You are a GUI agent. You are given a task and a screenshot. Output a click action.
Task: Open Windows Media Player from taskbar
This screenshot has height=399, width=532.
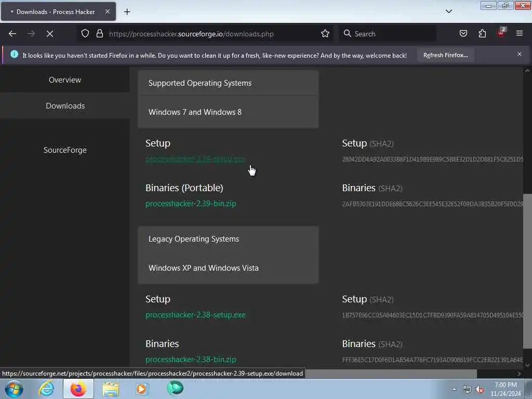tap(142, 389)
